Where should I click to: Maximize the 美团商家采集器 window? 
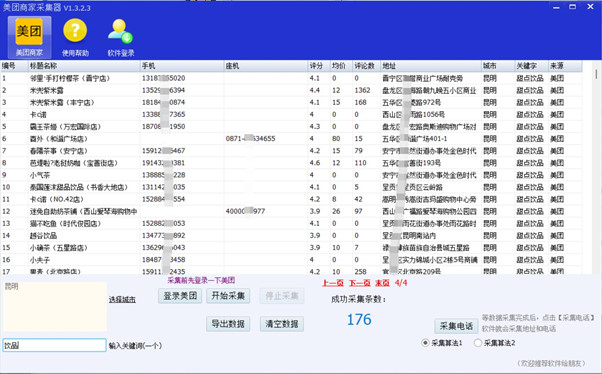572,7
